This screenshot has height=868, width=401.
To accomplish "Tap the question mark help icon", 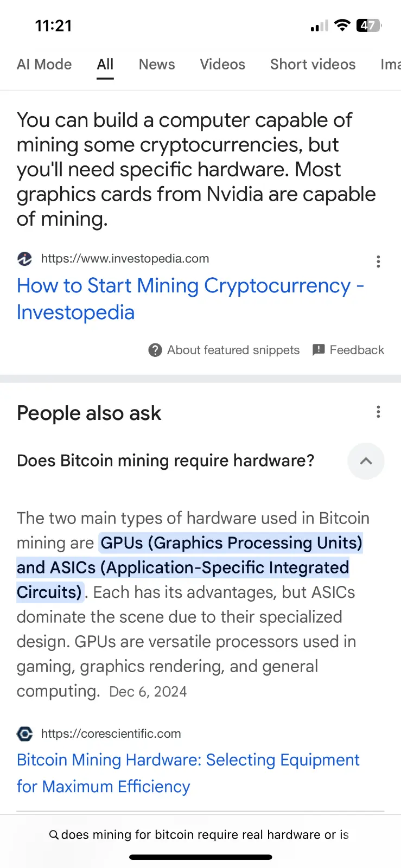I will point(155,350).
